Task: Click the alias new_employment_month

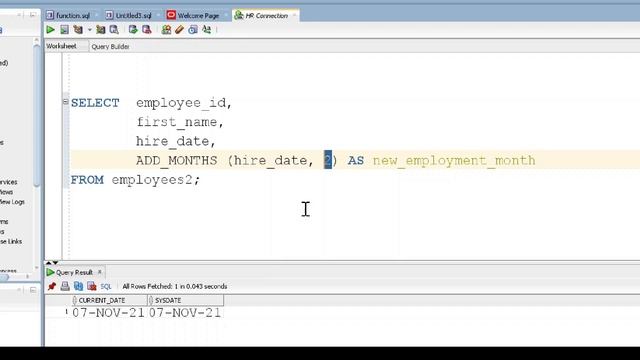Action: click(x=454, y=160)
